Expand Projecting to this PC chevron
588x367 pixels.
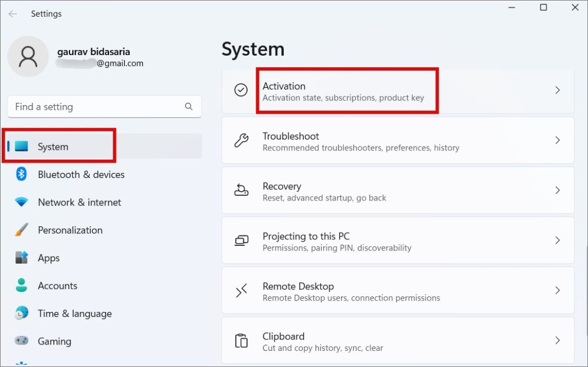(558, 240)
